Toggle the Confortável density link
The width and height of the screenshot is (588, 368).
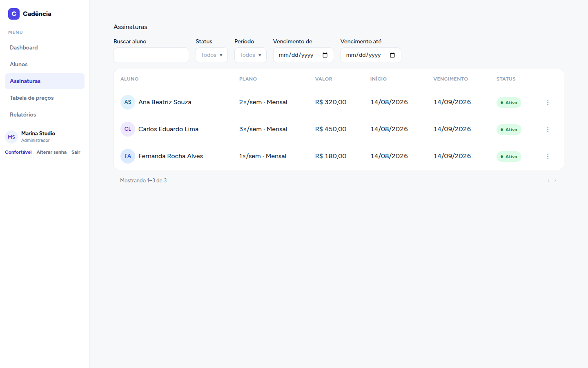[18, 152]
